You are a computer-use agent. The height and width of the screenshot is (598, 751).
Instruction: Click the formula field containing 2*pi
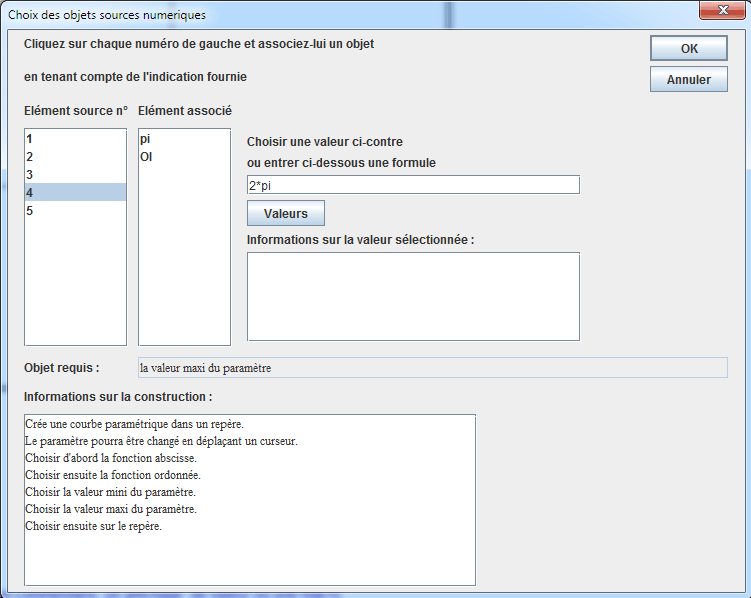pos(412,185)
